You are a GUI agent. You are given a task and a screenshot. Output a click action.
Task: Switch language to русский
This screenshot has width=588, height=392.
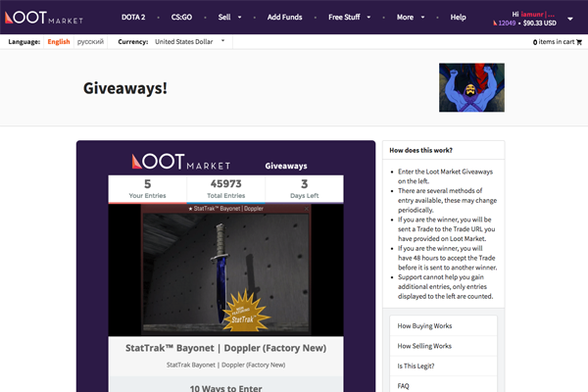(90, 41)
